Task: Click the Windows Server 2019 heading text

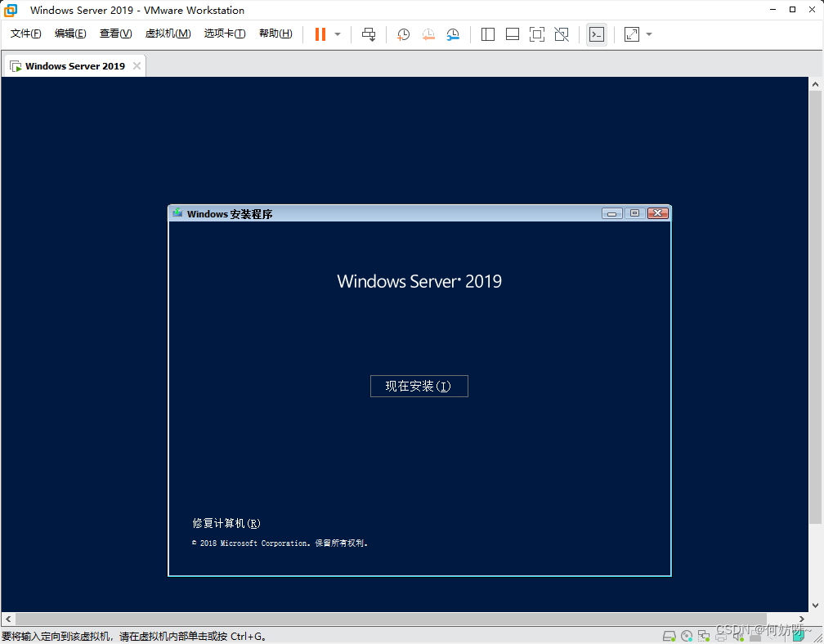Action: 419,282
